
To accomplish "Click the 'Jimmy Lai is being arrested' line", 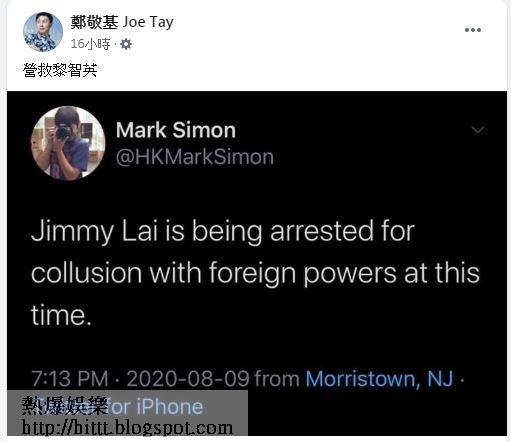I will click(223, 232).
